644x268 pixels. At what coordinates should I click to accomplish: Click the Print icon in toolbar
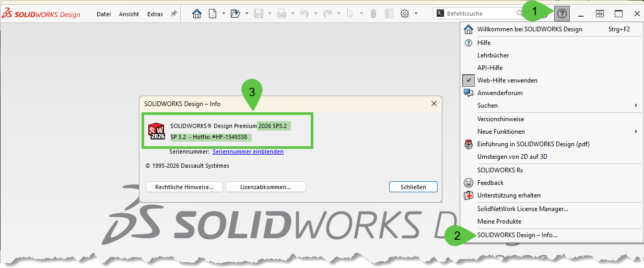point(282,14)
